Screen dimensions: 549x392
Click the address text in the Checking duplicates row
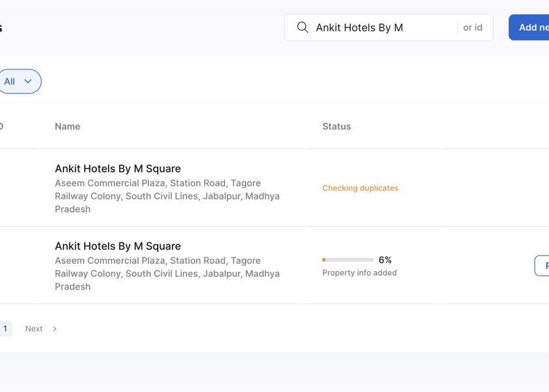167,196
